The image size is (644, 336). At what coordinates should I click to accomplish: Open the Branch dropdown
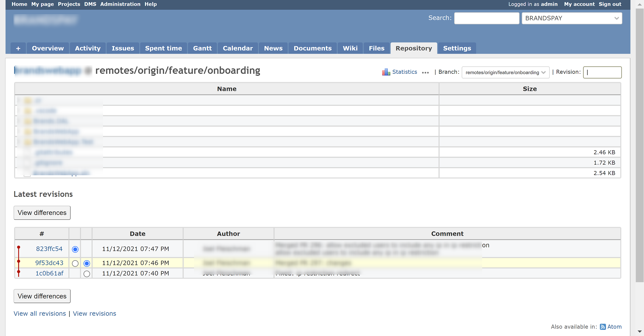click(505, 72)
